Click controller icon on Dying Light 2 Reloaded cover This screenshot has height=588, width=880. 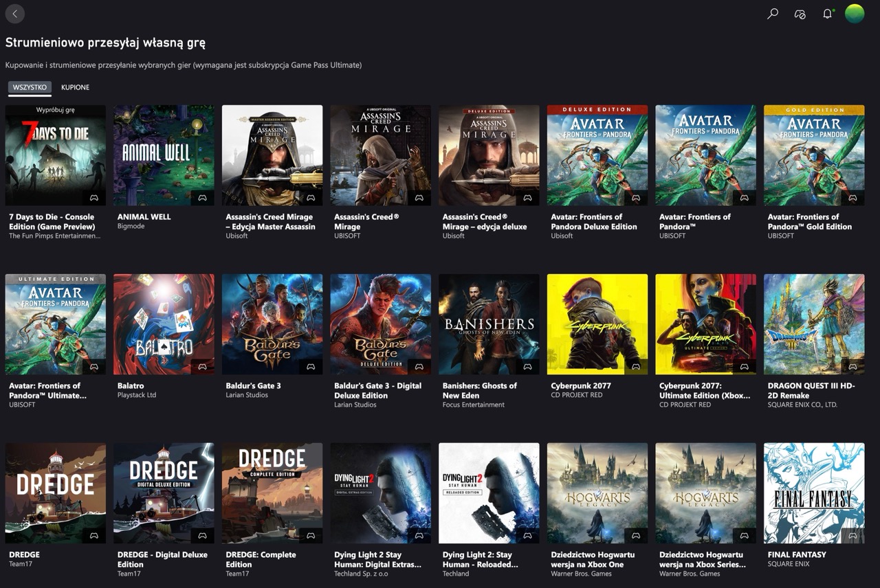[528, 536]
